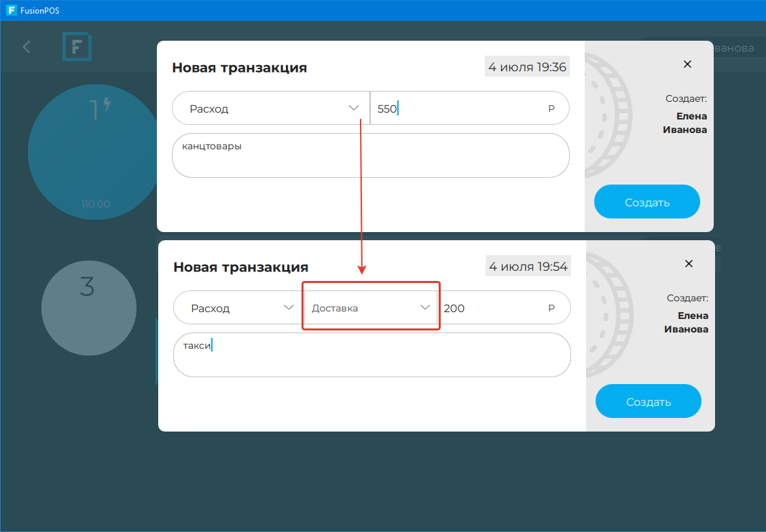766x532 pixels.
Task: Focus the comment field with такси
Action: (x=371, y=355)
